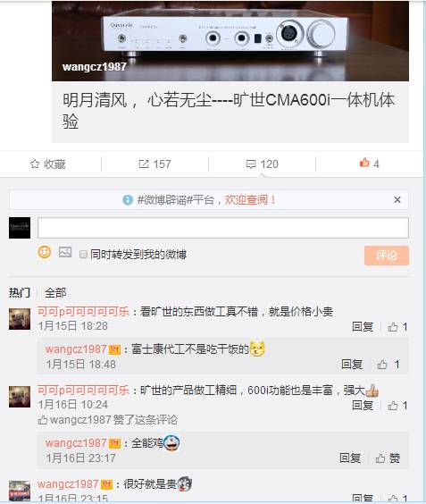Open 可可p可可可可可乐 profile from first comment
The width and height of the screenshot is (426, 504).
coord(83,312)
